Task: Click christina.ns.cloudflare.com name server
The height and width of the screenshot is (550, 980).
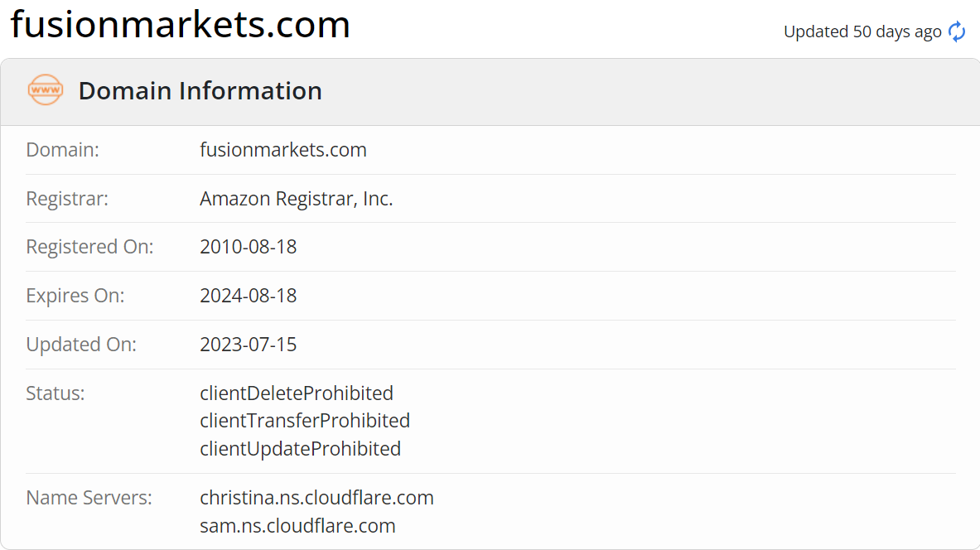Action: [317, 498]
